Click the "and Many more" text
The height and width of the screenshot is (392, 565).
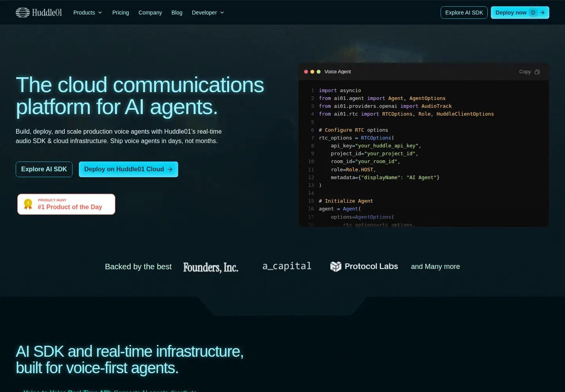click(436, 267)
